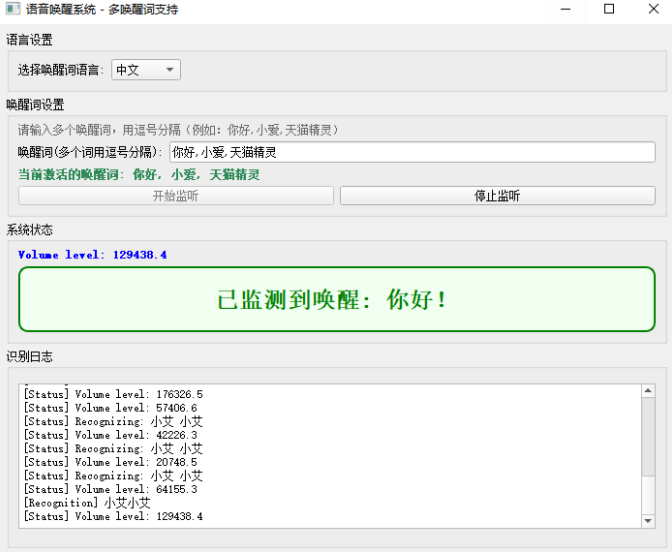Click the log line Volume level: 176326.5
The height and width of the screenshot is (552, 672).
pos(113,394)
